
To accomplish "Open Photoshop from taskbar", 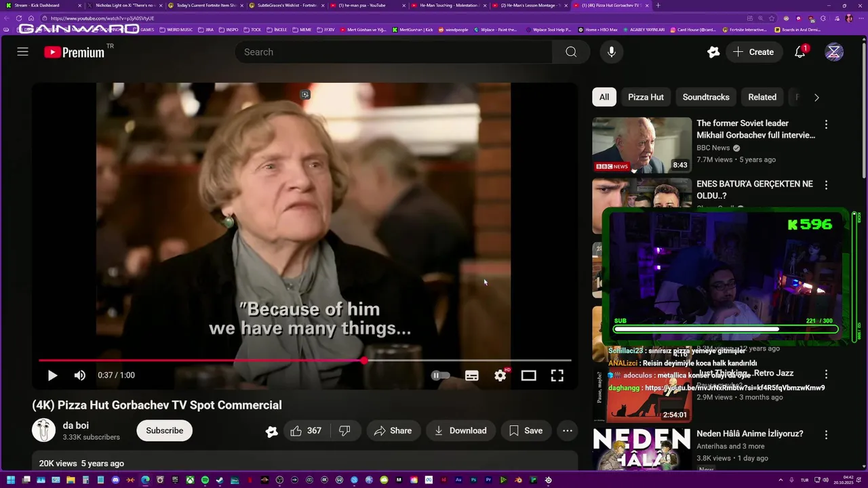I will click(x=474, y=480).
